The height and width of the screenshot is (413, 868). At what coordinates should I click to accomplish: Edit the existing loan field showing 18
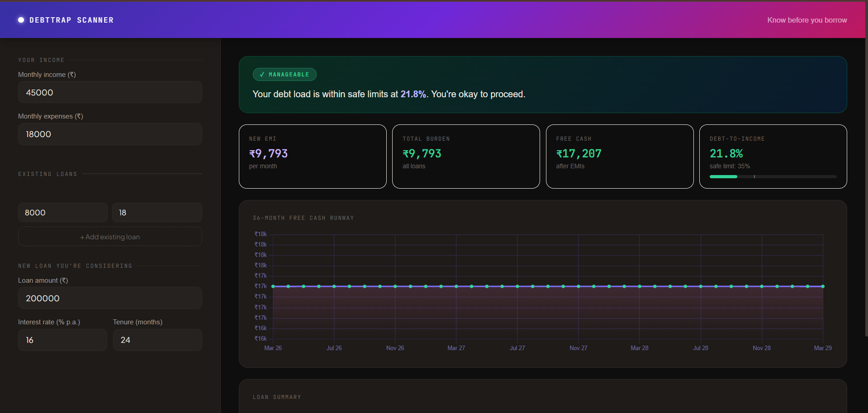[157, 213]
